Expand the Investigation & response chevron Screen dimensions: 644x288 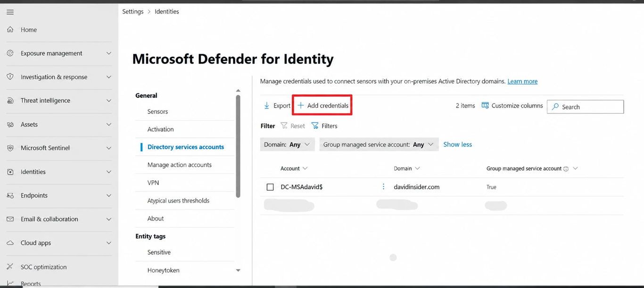tap(109, 77)
